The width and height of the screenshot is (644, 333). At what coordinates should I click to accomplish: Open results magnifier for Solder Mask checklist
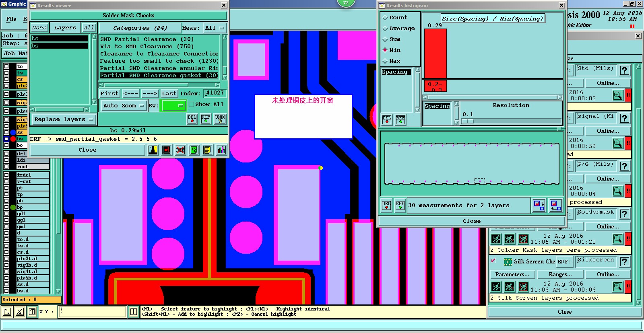click(x=618, y=238)
